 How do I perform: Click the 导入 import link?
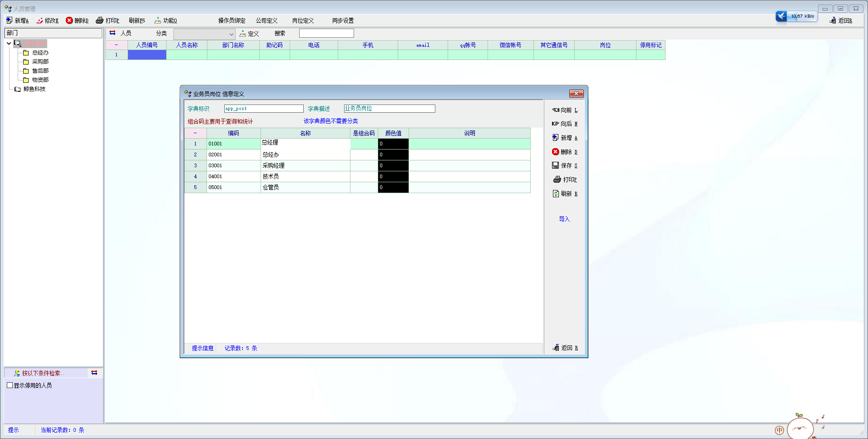pyautogui.click(x=564, y=219)
